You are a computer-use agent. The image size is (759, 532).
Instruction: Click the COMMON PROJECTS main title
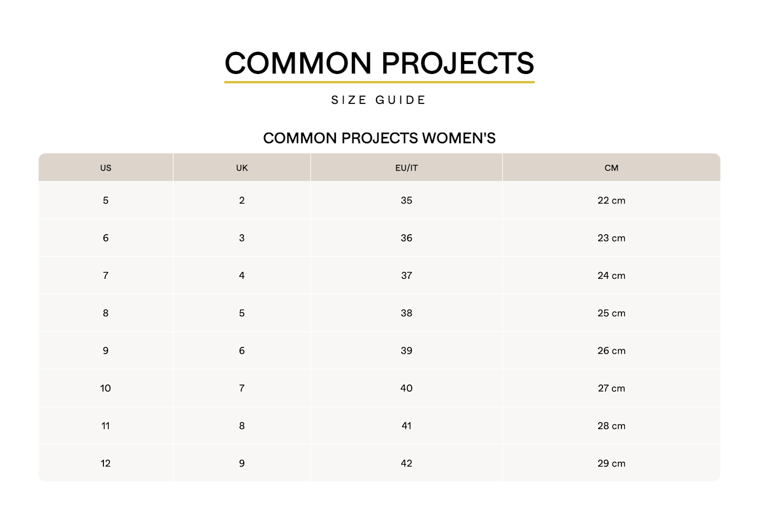[379, 63]
